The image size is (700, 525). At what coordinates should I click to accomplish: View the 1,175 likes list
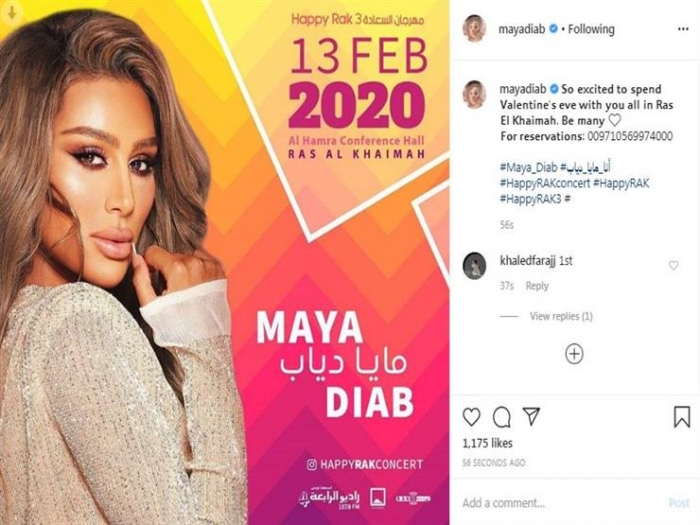488,443
